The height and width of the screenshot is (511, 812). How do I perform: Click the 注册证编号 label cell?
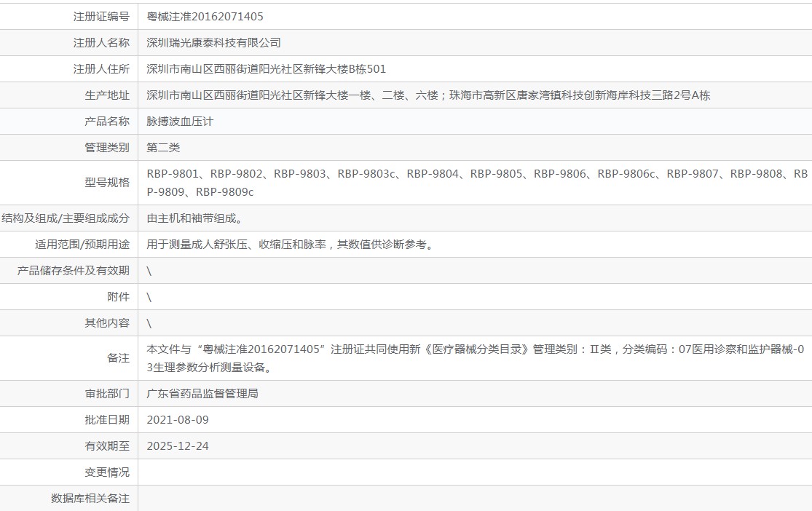click(101, 17)
